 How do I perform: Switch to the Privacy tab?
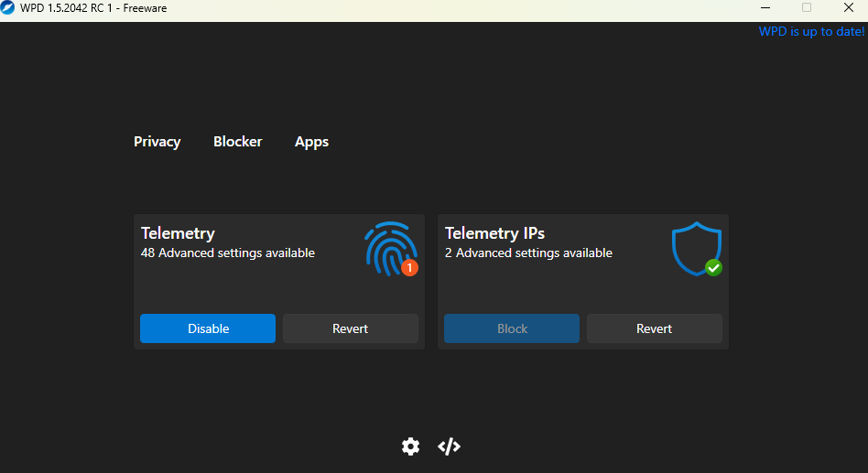(157, 142)
